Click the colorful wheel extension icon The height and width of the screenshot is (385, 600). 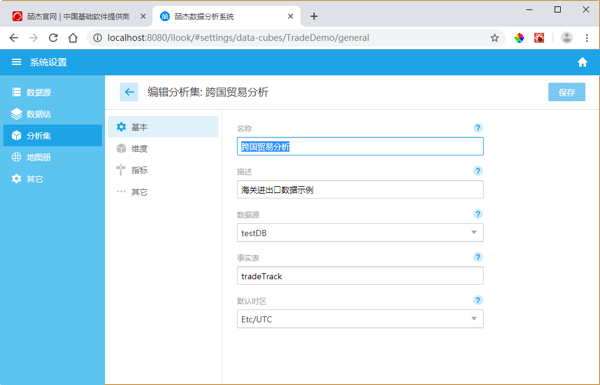[x=519, y=38]
